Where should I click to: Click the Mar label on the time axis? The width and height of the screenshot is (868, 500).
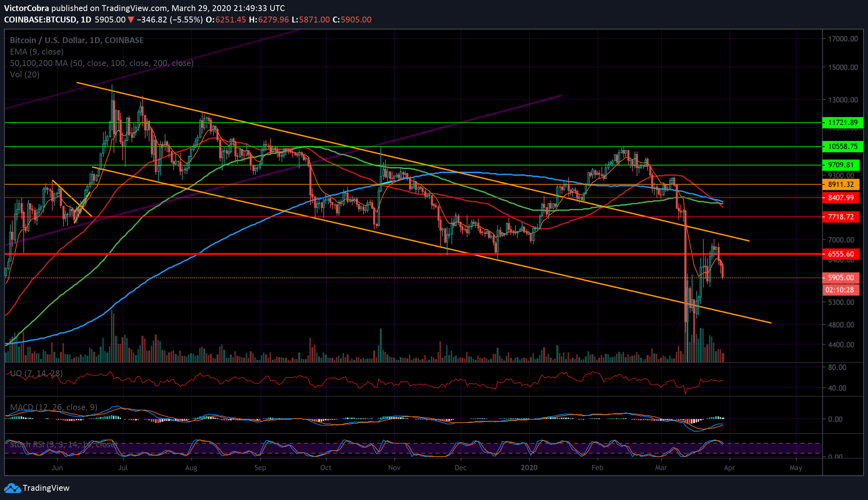[x=661, y=468]
